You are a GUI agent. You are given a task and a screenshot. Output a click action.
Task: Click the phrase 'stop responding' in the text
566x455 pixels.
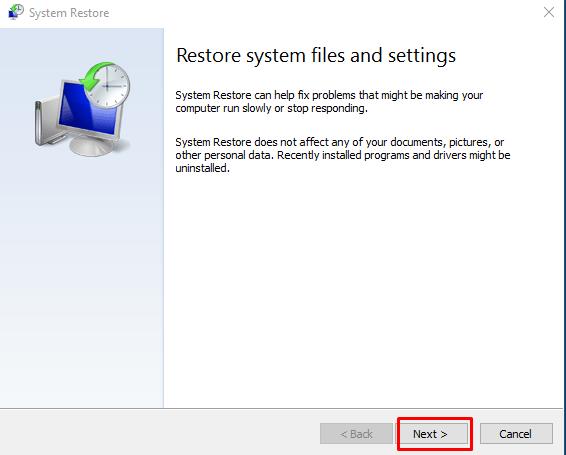pyautogui.click(x=326, y=108)
